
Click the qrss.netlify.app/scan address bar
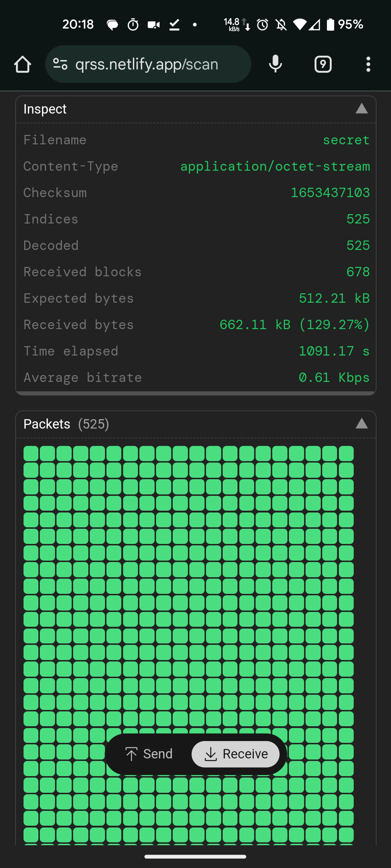[147, 64]
